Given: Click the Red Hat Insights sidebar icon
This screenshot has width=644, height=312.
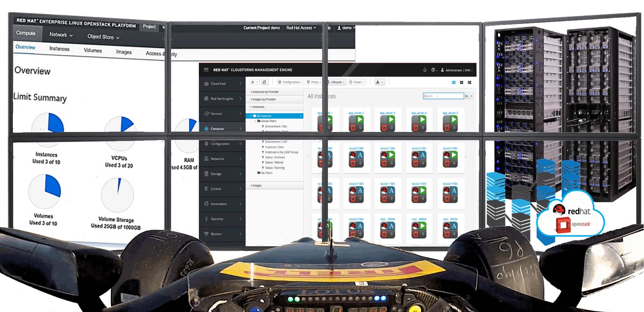Looking at the screenshot, I should pyautogui.click(x=206, y=99).
